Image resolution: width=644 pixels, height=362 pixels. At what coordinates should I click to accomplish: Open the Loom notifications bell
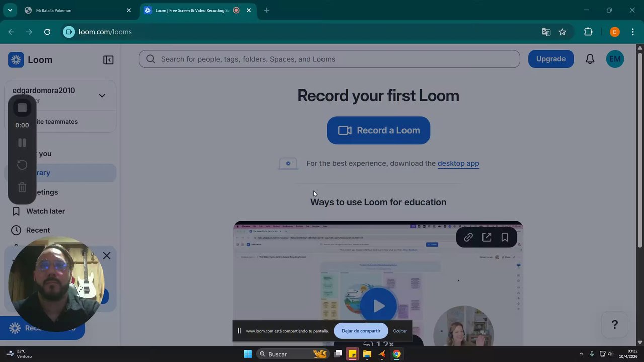tap(590, 59)
